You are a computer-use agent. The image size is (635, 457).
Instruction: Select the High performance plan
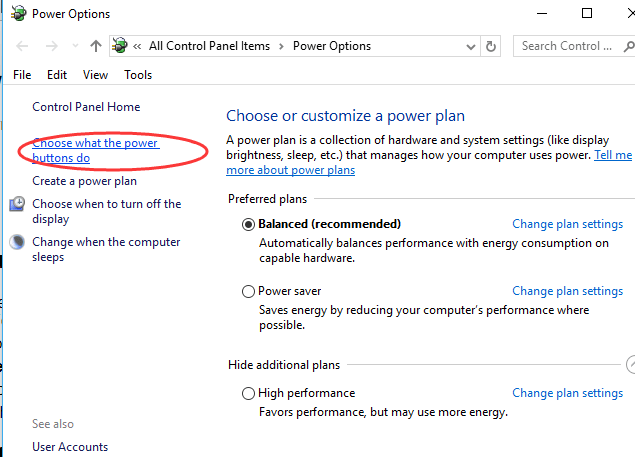pyautogui.click(x=249, y=394)
